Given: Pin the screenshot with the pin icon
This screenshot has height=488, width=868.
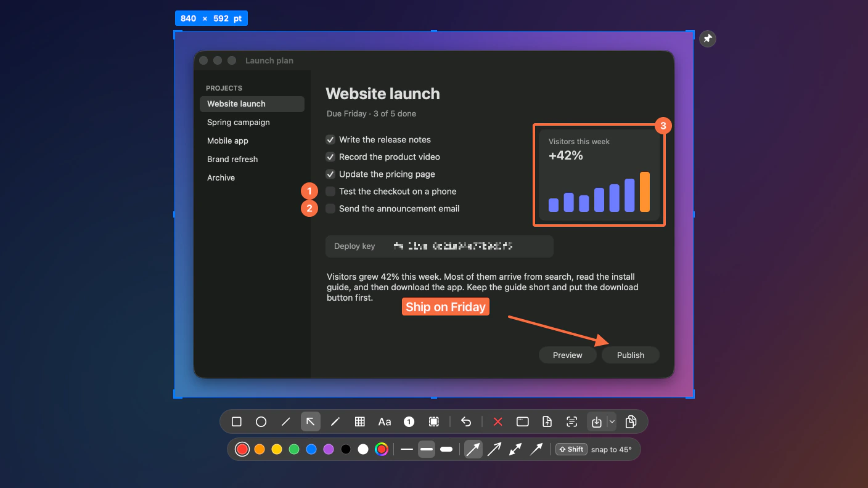Looking at the screenshot, I should pos(708,39).
